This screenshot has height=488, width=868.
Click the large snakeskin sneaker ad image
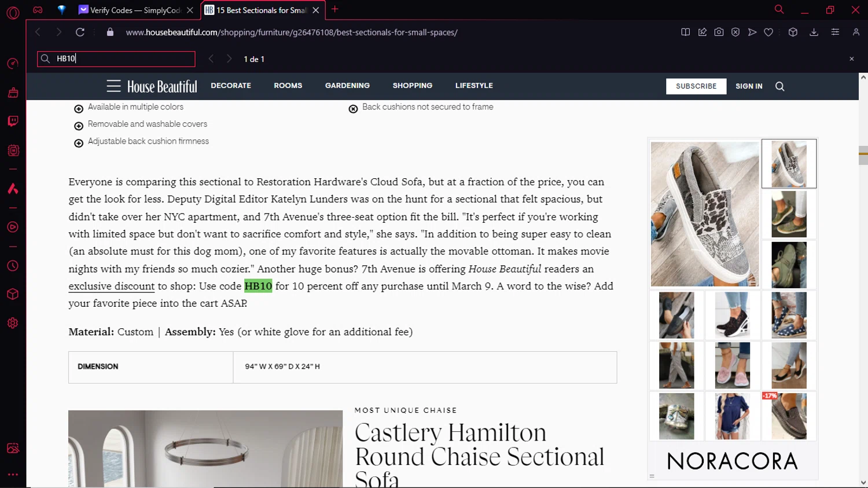(x=705, y=214)
